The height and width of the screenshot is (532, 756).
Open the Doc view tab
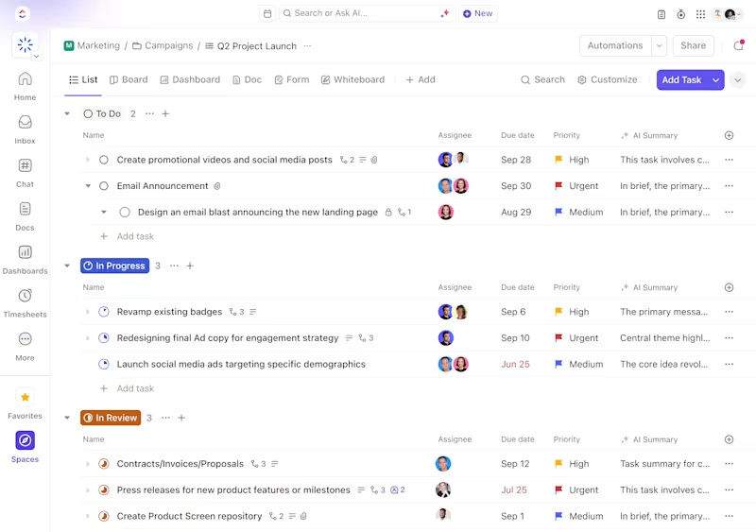point(247,79)
